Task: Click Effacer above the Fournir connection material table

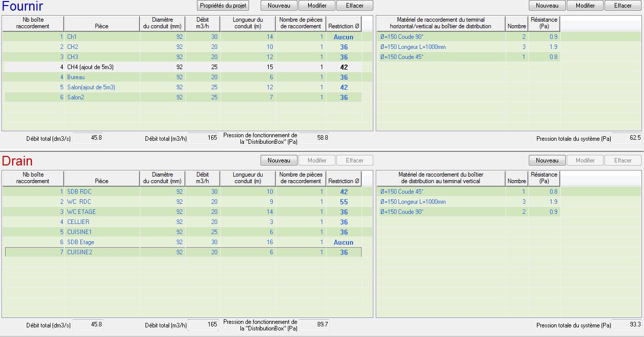Action: point(623,6)
